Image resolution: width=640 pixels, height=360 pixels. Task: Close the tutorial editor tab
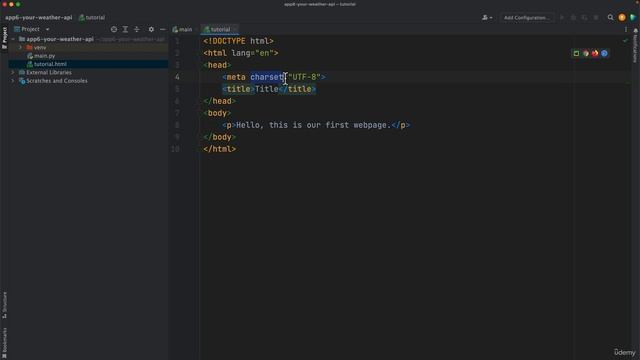tap(236, 29)
